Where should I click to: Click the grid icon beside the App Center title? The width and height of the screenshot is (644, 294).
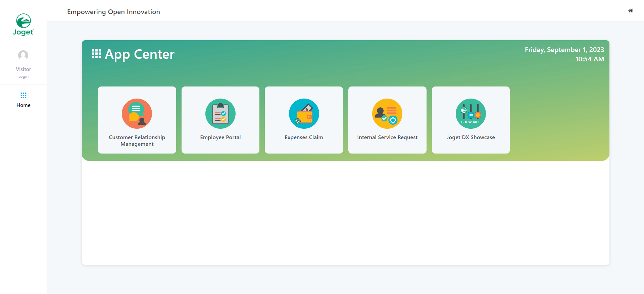tap(96, 54)
